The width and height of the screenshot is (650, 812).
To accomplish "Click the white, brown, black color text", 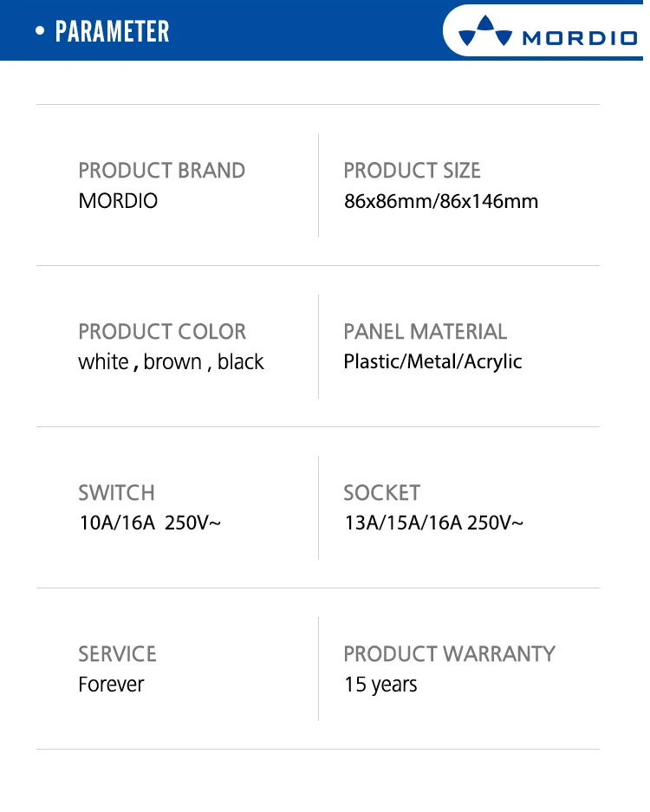I will click(x=171, y=362).
